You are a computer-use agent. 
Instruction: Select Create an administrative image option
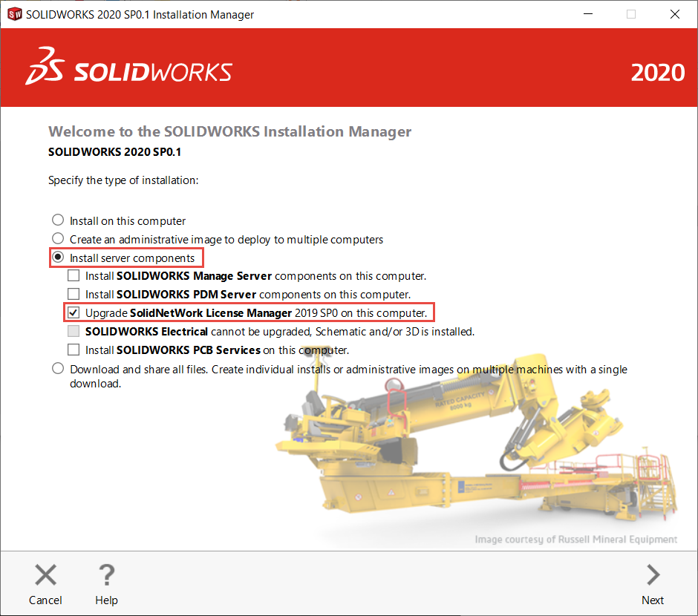click(x=58, y=239)
